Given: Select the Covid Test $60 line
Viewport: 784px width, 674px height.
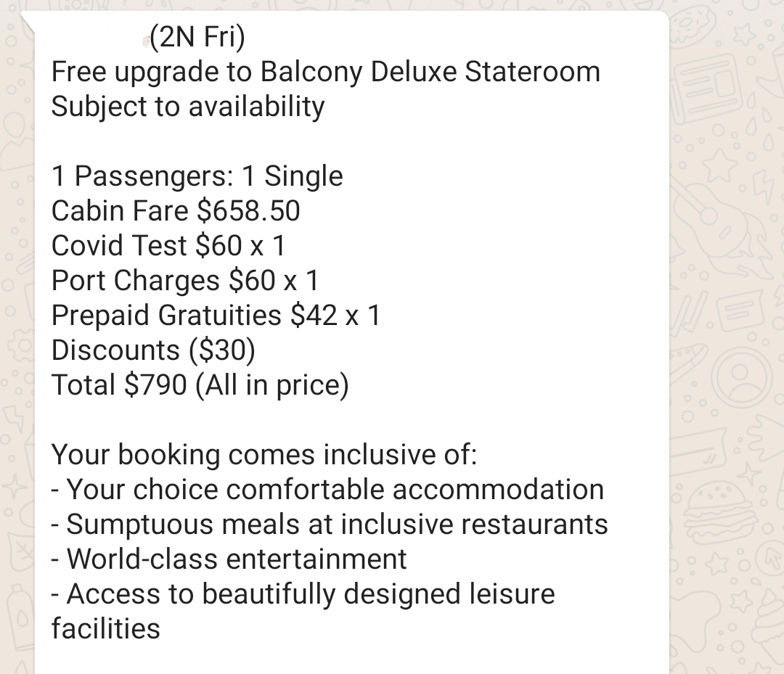Looking at the screenshot, I should tap(168, 246).
